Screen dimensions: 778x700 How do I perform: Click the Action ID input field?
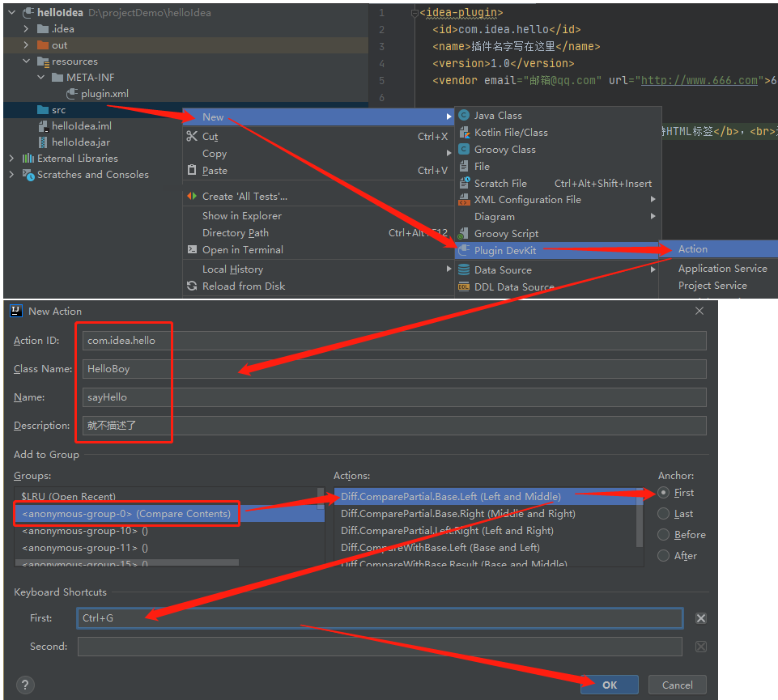pos(394,341)
